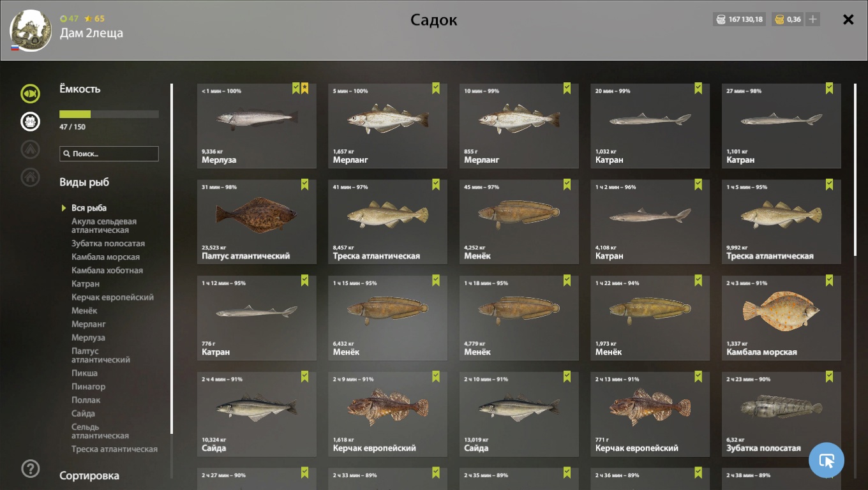The height and width of the screenshot is (490, 868).
Task: Toggle the checkmark flag on Палтус атлантический card
Action: click(x=304, y=184)
